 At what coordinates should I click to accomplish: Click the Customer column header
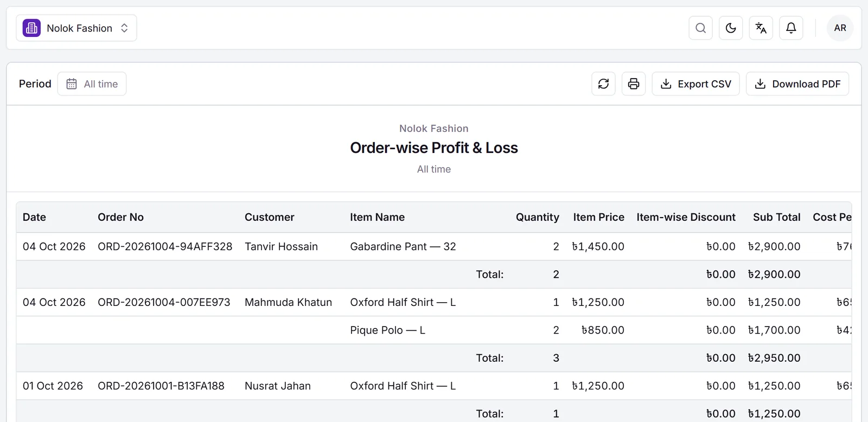click(x=269, y=218)
